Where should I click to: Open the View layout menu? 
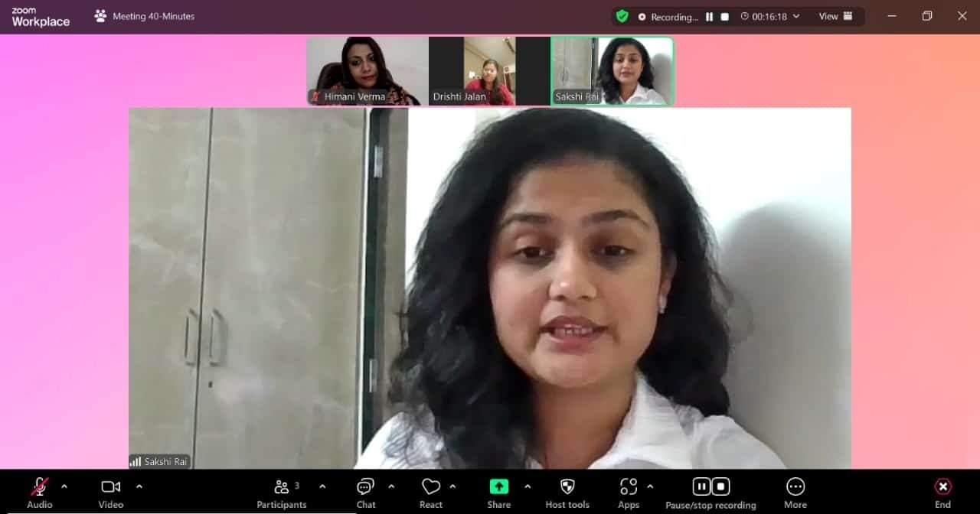coord(835,16)
